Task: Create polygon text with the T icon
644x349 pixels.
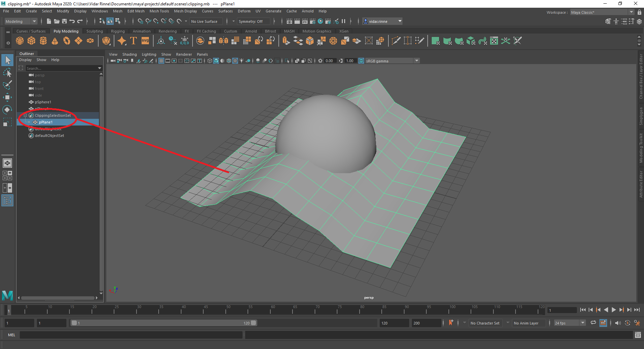Action: (133, 41)
